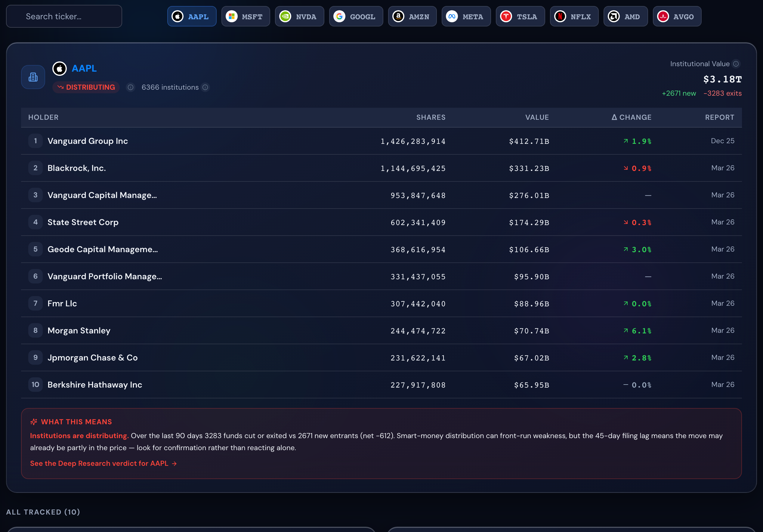Click the sparkle icon beside WHAT THIS MEANS
Screen dimensions: 763x532
[34, 422]
